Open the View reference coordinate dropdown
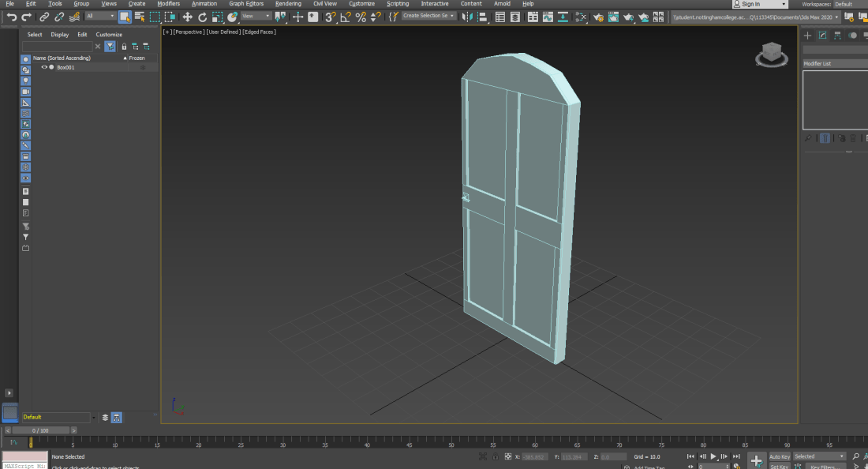868x469 pixels. point(256,17)
